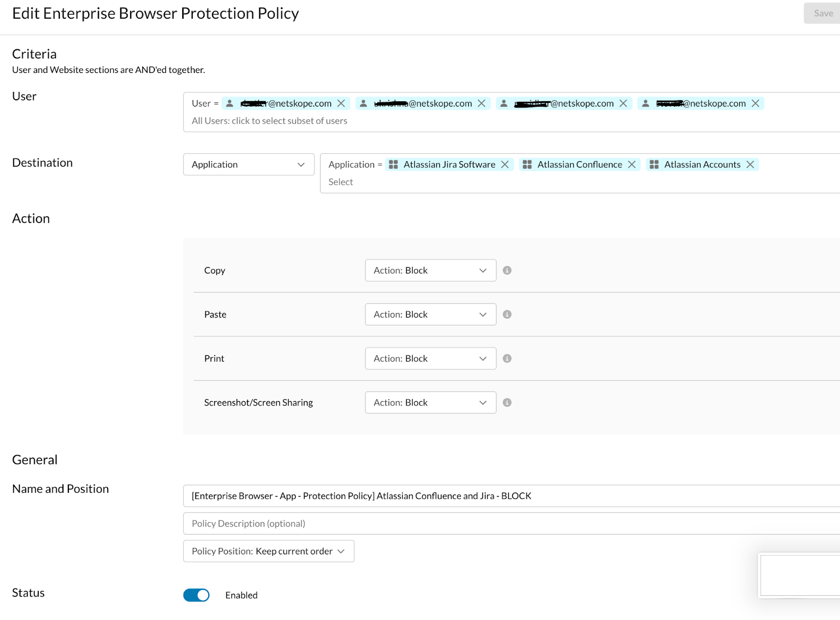Image resolution: width=840 pixels, height=620 pixels.
Task: Click the policy name input field
Action: [x=511, y=496]
